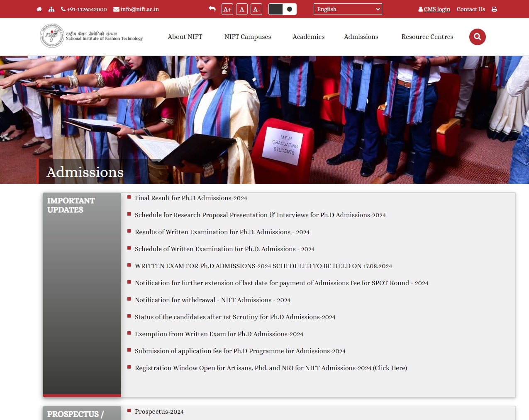529x420 pixels.
Task: Open the Final Result for Ph.D Admissions-2024 link
Action: pyautogui.click(x=191, y=198)
